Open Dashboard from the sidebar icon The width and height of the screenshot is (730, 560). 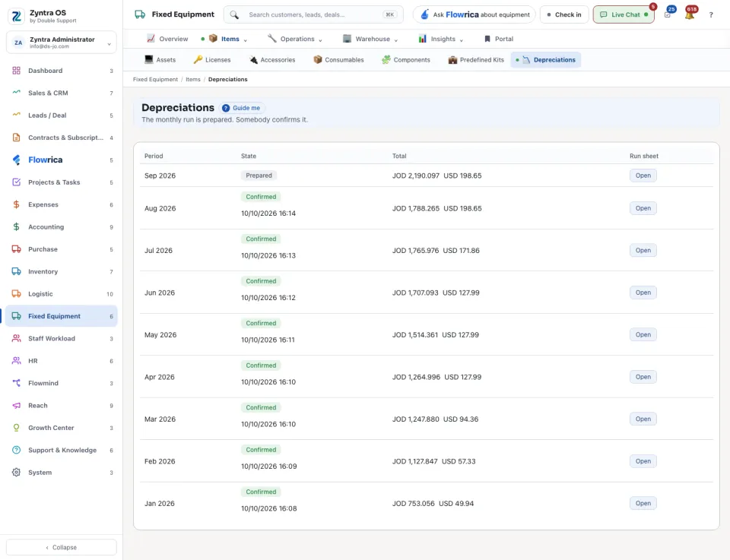(x=16, y=71)
